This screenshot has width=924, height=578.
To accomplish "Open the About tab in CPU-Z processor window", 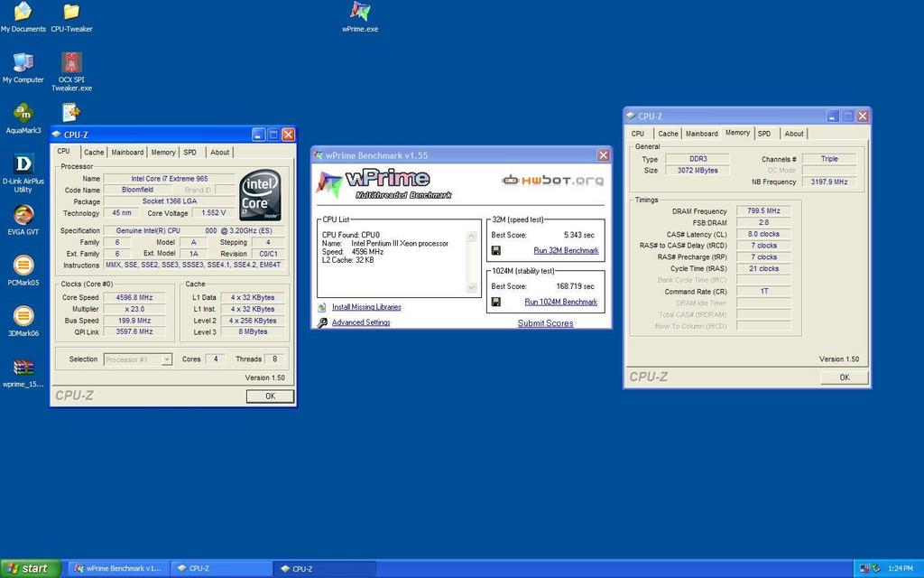I will 220,152.
